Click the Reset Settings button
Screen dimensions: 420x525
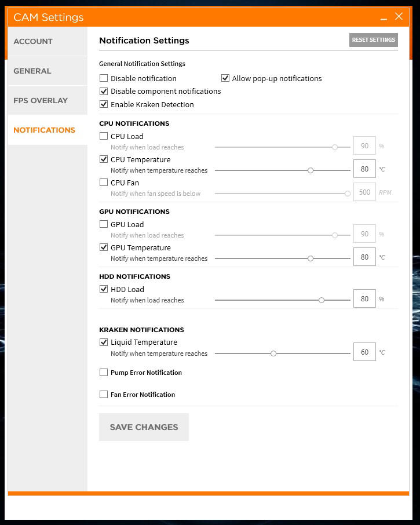374,40
